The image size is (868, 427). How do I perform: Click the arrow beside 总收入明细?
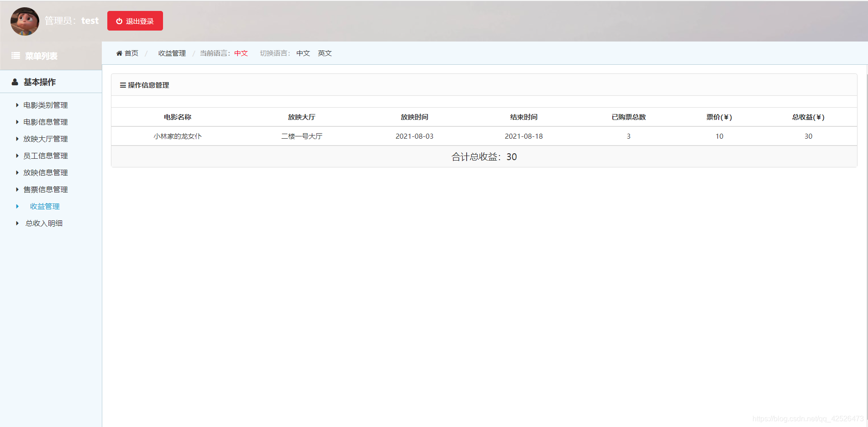coord(17,224)
